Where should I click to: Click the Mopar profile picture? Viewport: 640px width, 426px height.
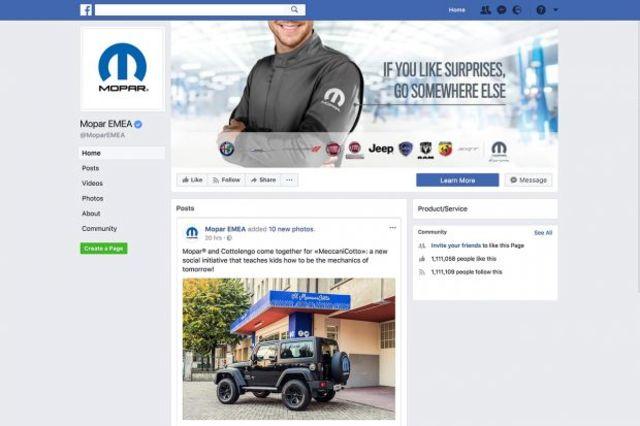122,69
